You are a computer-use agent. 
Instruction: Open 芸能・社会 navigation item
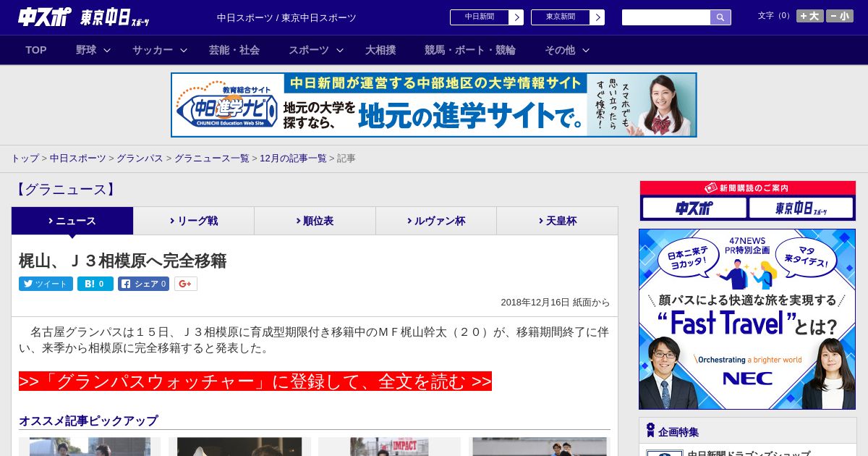[234, 50]
